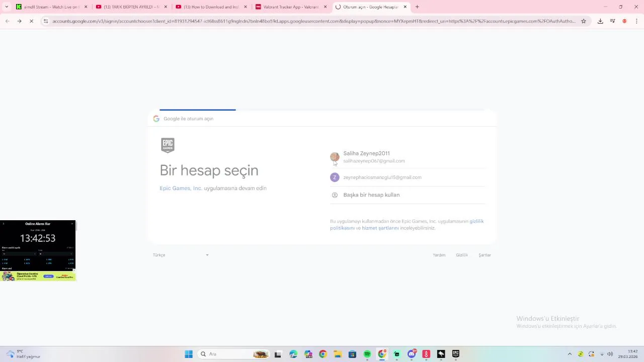The height and width of the screenshot is (362, 644).
Task: Open Microsoft Edge from taskbar
Action: click(293, 354)
